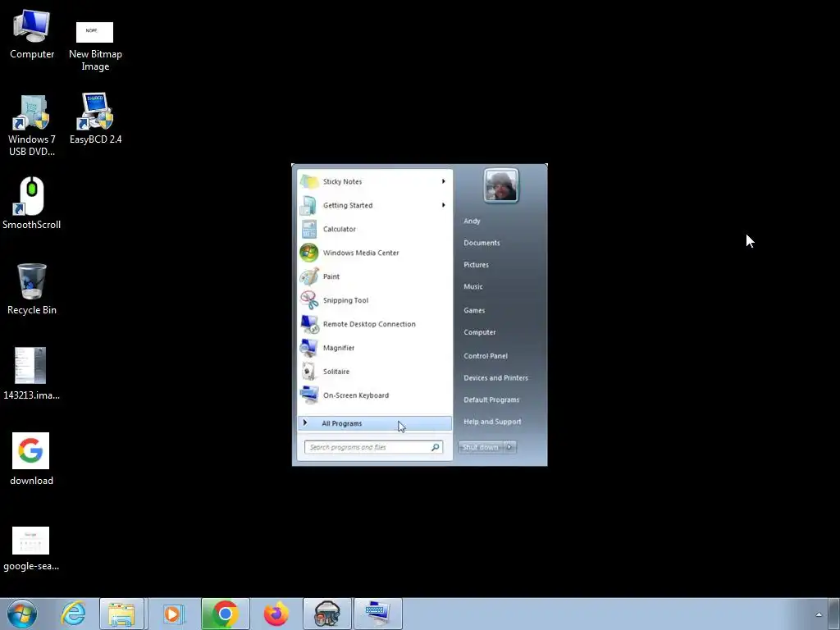The width and height of the screenshot is (840, 630).
Task: Click the search magnifier icon
Action: point(435,447)
